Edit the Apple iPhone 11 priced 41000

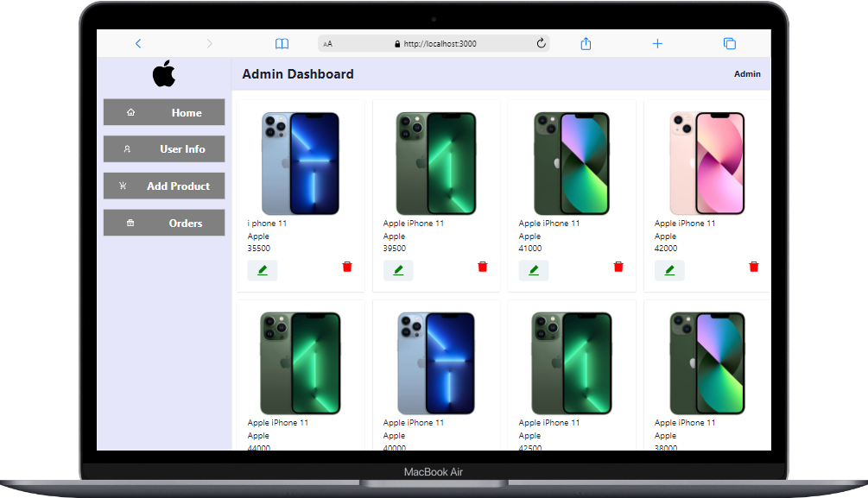pyautogui.click(x=534, y=270)
